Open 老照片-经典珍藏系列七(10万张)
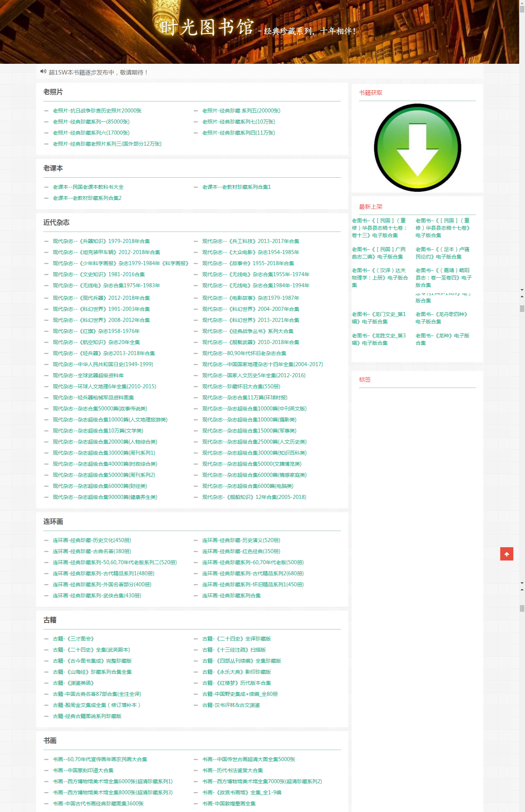The width and height of the screenshot is (525, 812). pos(239,122)
